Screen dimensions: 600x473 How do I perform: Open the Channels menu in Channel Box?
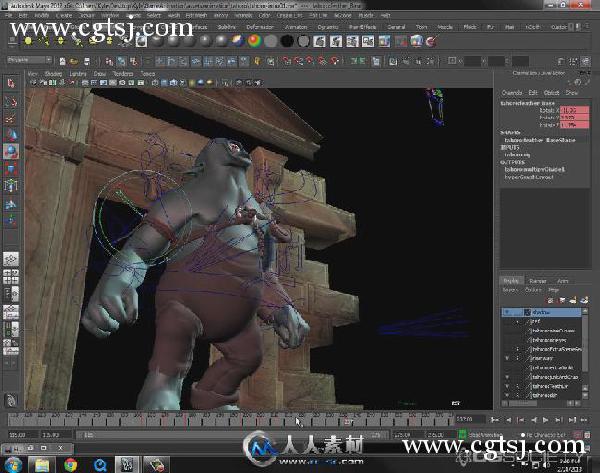512,93
